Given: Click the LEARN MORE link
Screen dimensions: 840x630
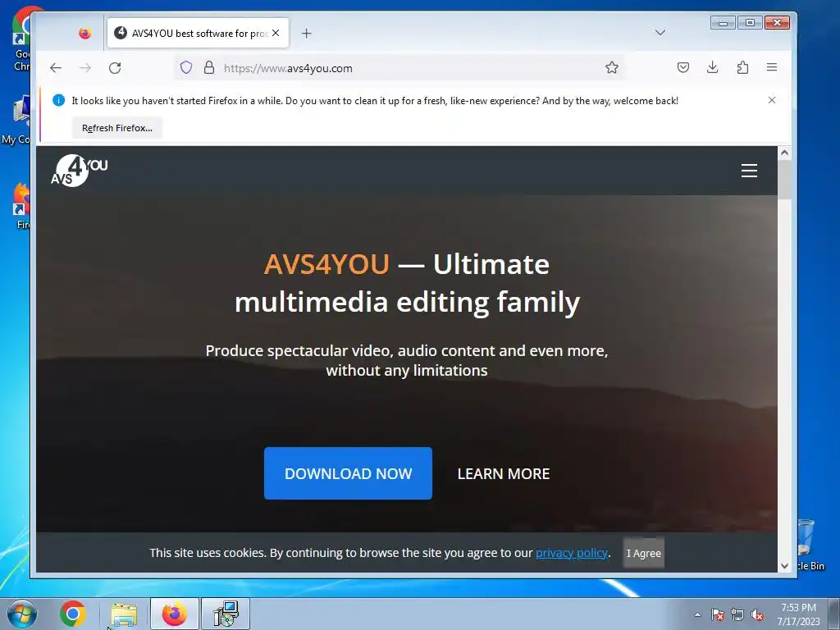Looking at the screenshot, I should (504, 474).
